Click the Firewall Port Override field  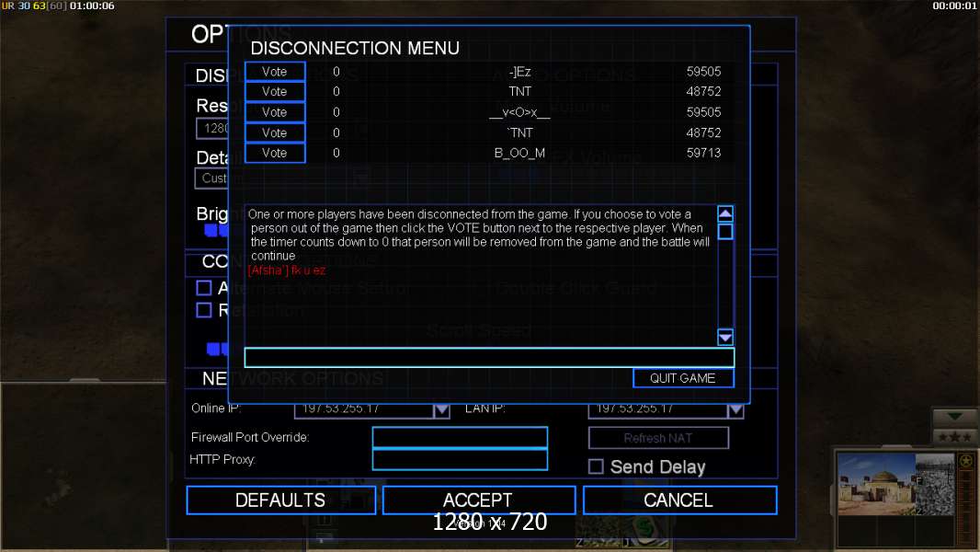coord(460,438)
